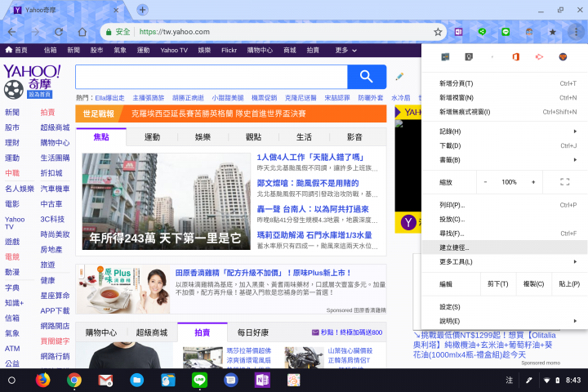This screenshot has height=392, width=588.
Task: Click Chrome icon on the shelf
Action: [74, 381]
